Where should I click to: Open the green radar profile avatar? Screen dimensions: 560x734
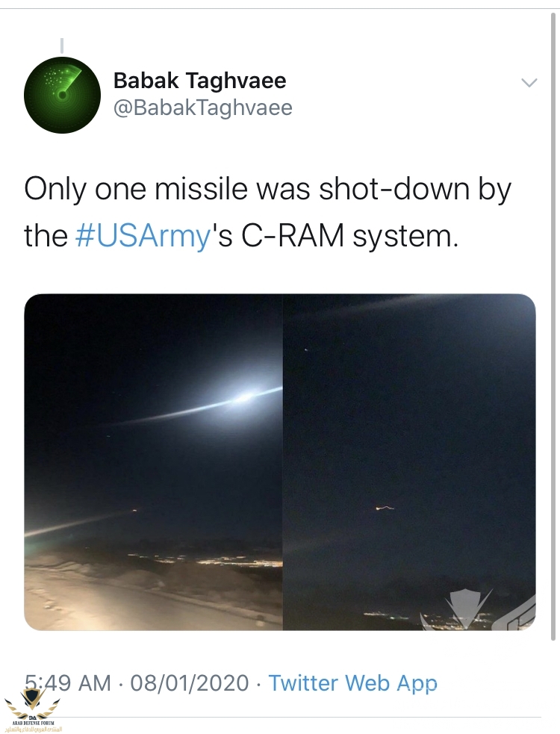pyautogui.click(x=62, y=95)
